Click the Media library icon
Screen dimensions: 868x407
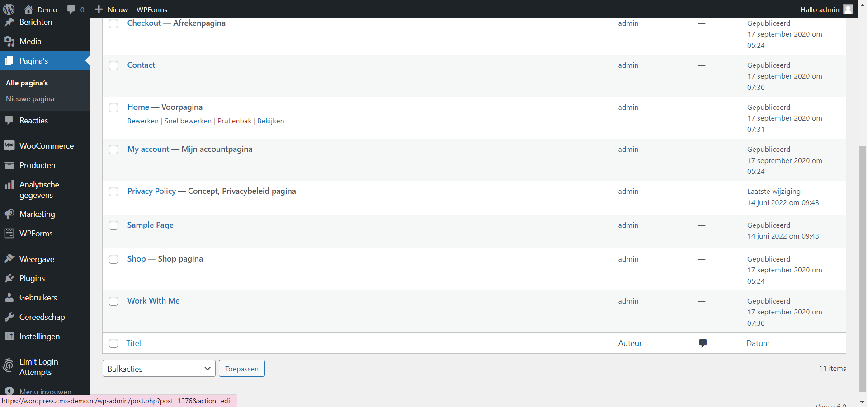point(9,42)
